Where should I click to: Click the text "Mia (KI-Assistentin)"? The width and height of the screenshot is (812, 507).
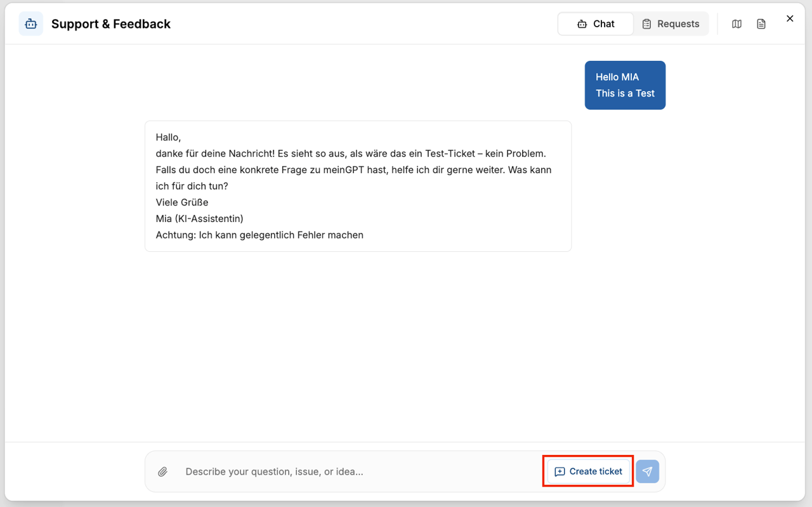[199, 218]
